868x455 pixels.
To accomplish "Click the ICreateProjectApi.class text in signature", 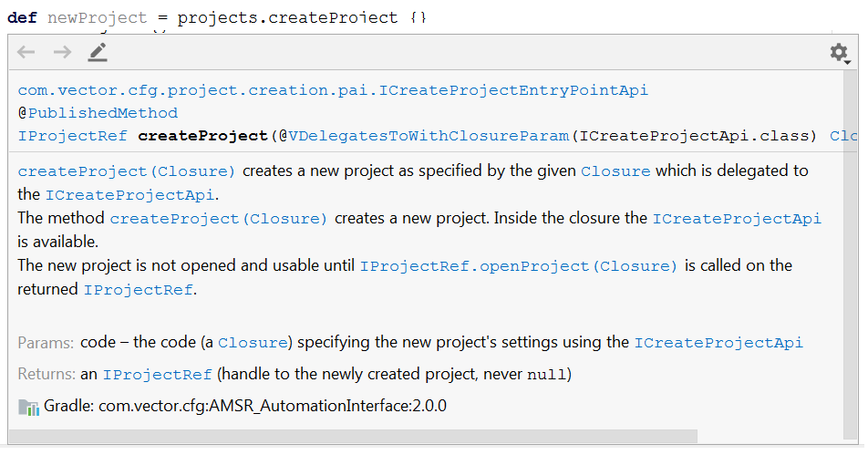I will [694, 136].
